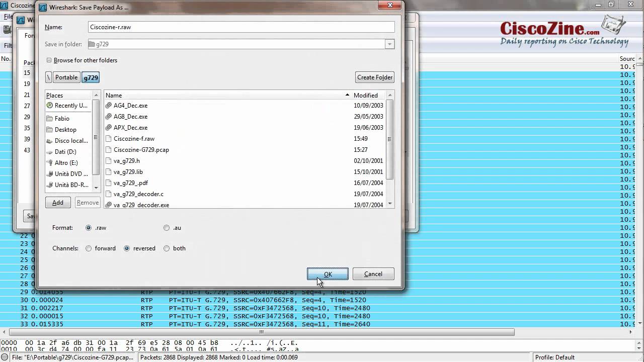644x362 pixels.
Task: Click the 15:27 modified time entry
Action: point(360,150)
